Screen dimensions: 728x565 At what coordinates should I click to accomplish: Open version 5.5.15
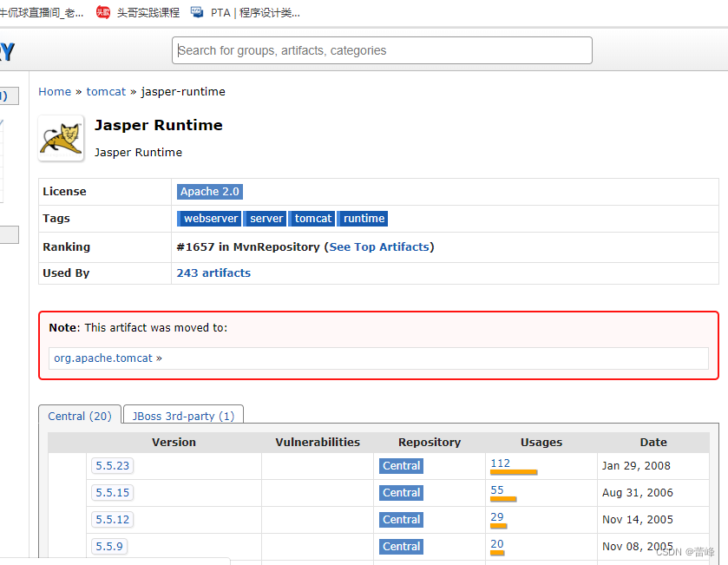pyautogui.click(x=112, y=493)
